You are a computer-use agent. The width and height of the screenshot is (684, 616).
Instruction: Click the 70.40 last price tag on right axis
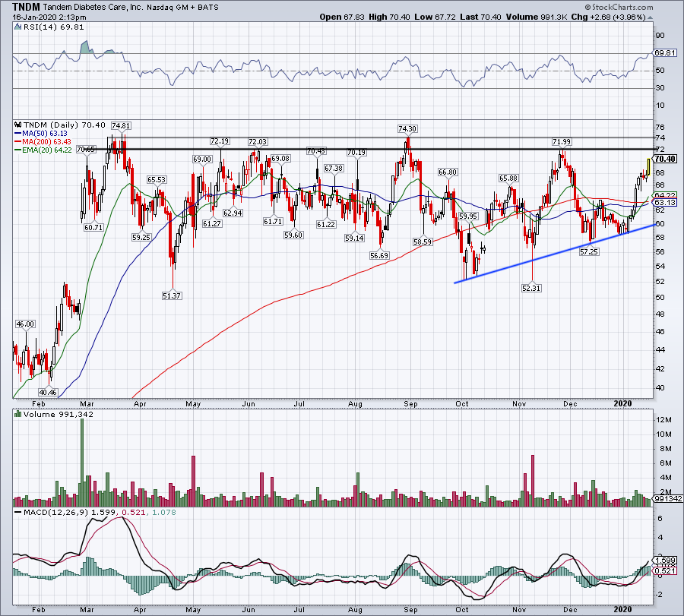(665, 159)
